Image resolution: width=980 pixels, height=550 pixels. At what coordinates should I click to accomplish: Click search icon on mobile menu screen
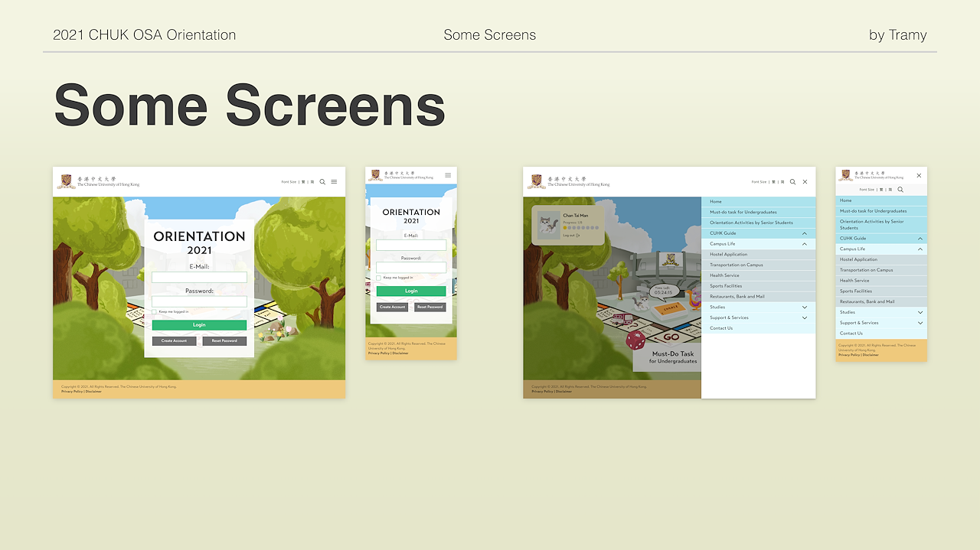[900, 189]
